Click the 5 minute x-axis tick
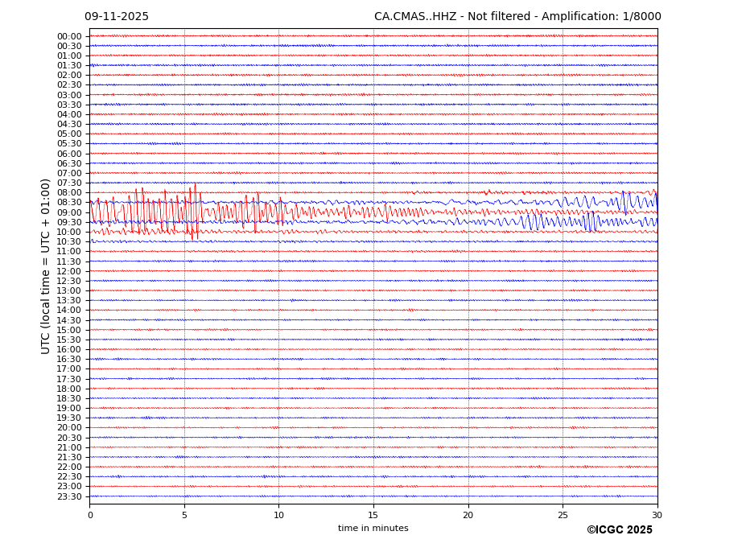746x560 pixels. tap(184, 515)
